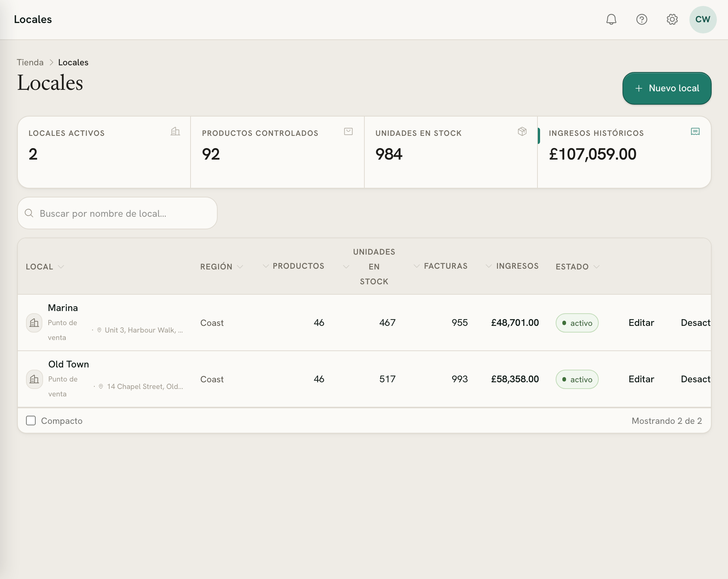This screenshot has width=728, height=579.
Task: Sort by UNIDADES EN STOCK column header
Action: [x=369, y=266]
